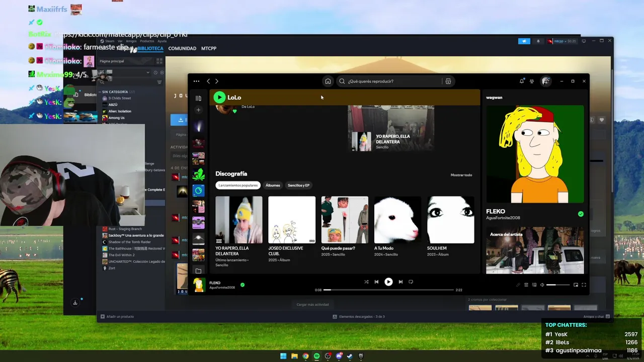Collapse 'Your Library' sidebar icon

[198, 98]
